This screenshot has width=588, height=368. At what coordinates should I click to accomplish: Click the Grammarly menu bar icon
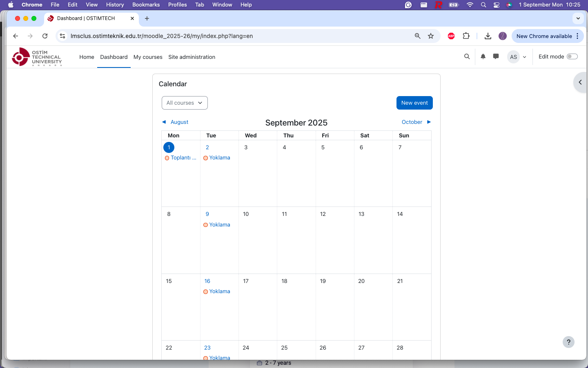[x=408, y=5]
